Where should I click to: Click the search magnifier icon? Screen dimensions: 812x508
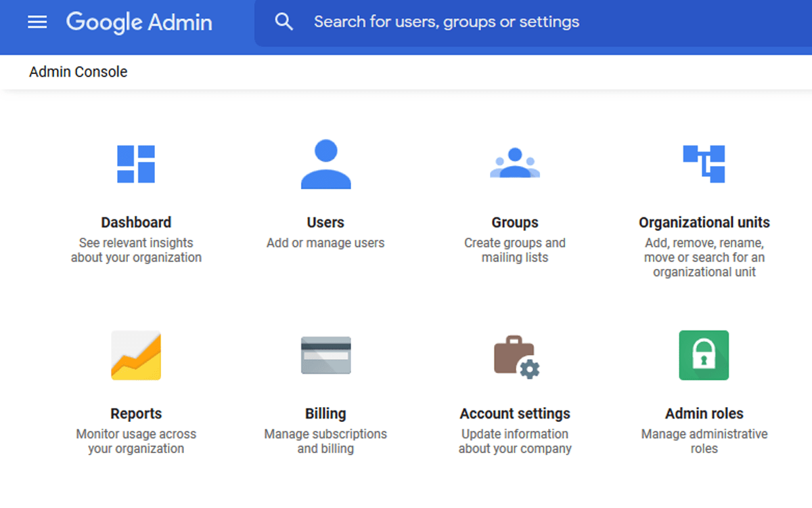click(284, 22)
